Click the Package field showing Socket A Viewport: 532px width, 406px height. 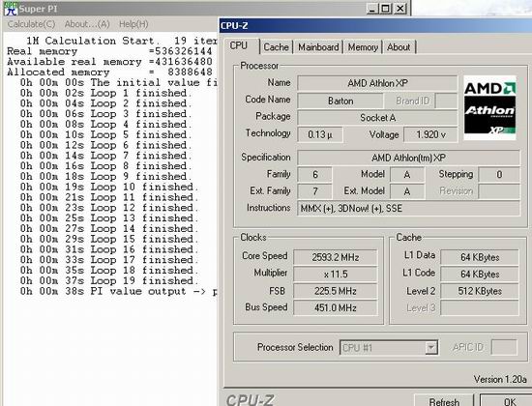377,118
